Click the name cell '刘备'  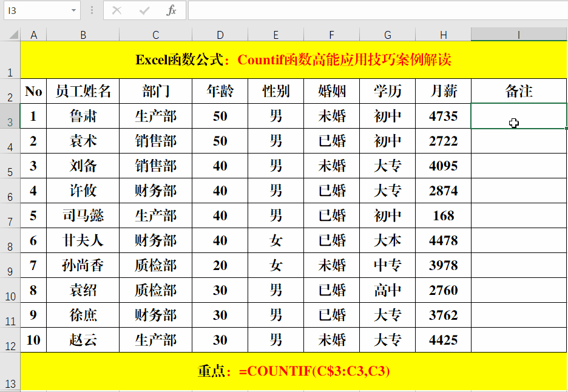coord(83,166)
